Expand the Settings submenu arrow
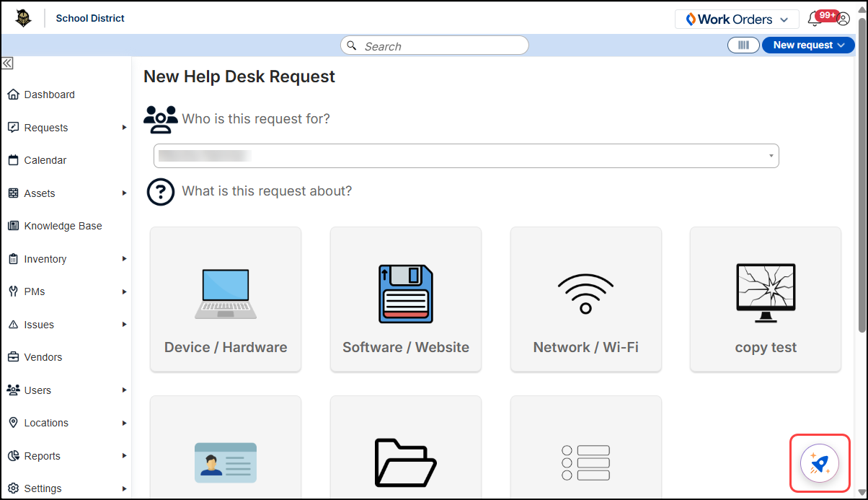Image resolution: width=868 pixels, height=500 pixels. point(125,488)
